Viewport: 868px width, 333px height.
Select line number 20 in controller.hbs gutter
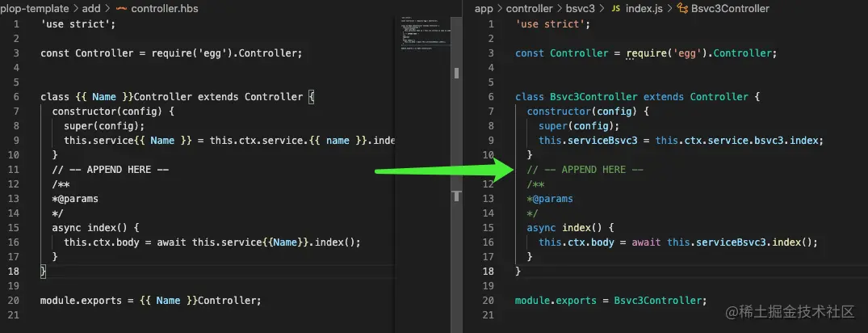(x=15, y=301)
